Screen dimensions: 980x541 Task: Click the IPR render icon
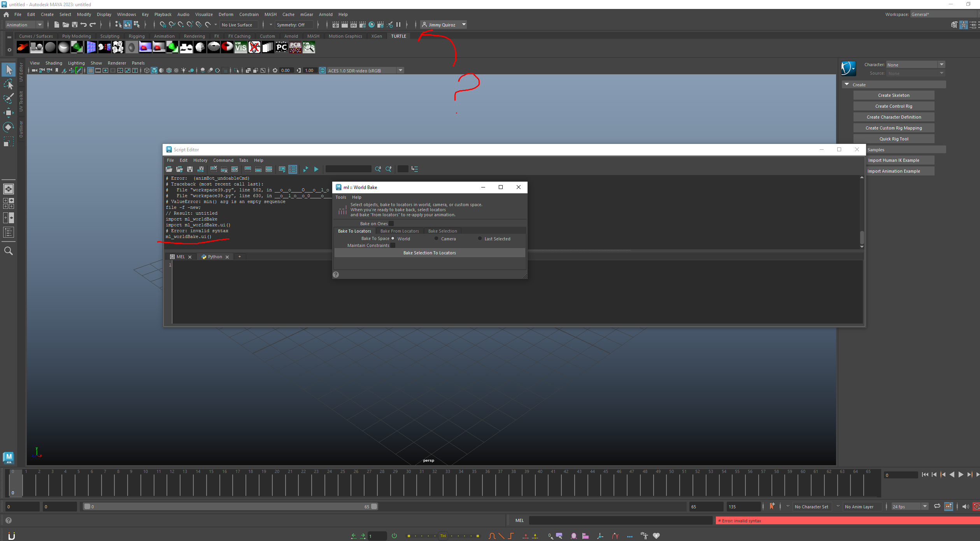353,25
